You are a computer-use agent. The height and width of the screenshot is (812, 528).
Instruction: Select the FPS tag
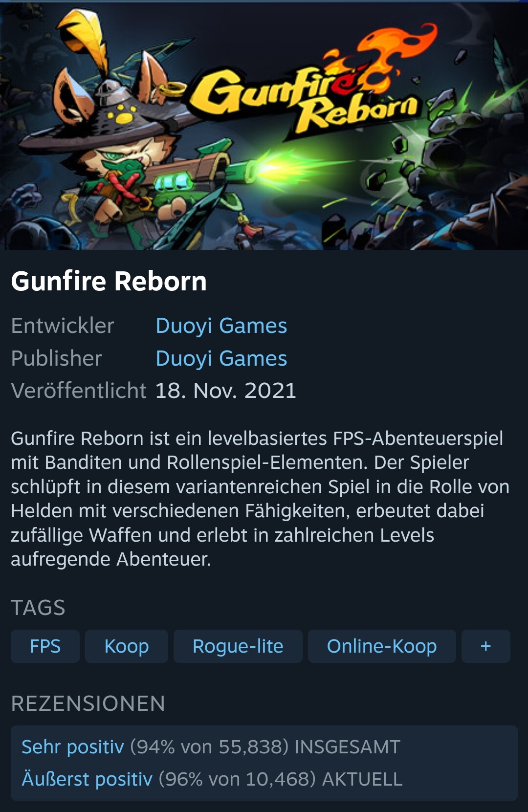(x=45, y=646)
